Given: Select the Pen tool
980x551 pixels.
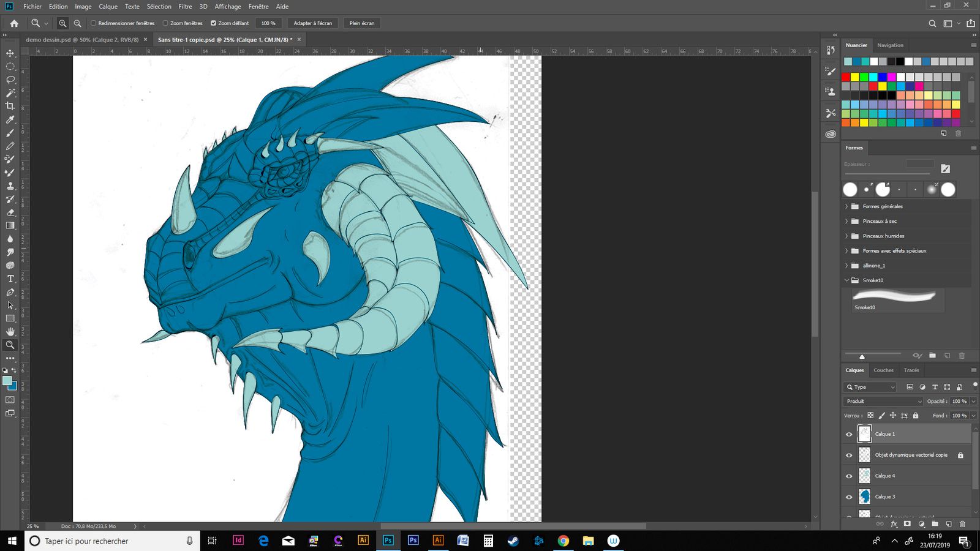Looking at the screenshot, I should (10, 292).
